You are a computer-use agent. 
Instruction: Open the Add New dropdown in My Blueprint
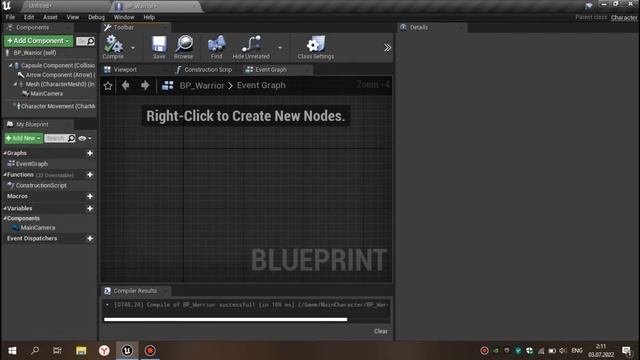[x=23, y=138]
